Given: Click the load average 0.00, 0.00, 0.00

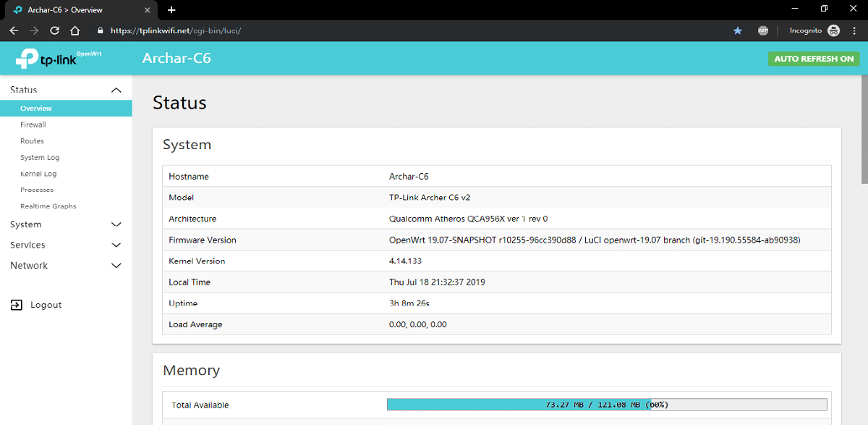Looking at the screenshot, I should [x=418, y=324].
